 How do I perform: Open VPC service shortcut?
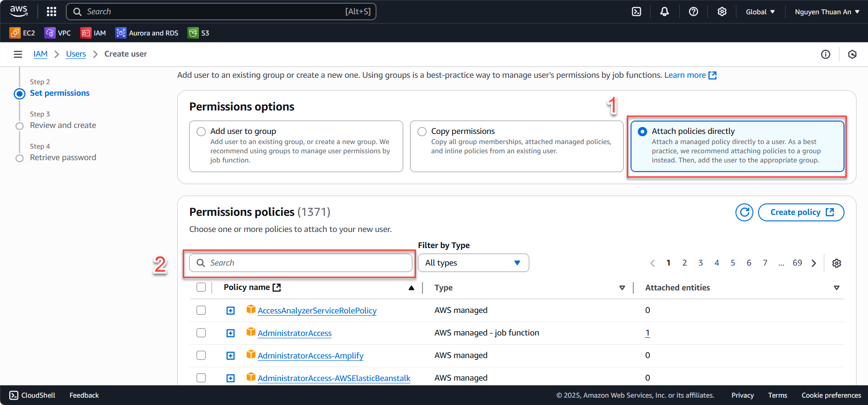point(58,33)
